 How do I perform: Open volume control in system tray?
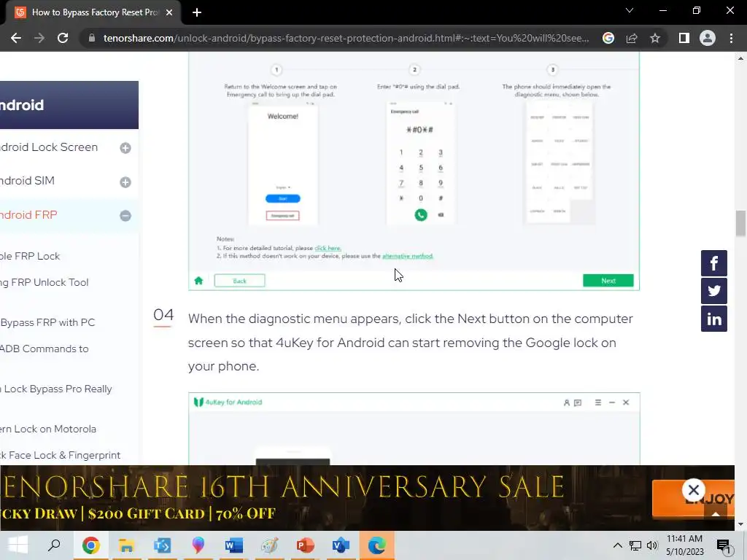[653, 545]
